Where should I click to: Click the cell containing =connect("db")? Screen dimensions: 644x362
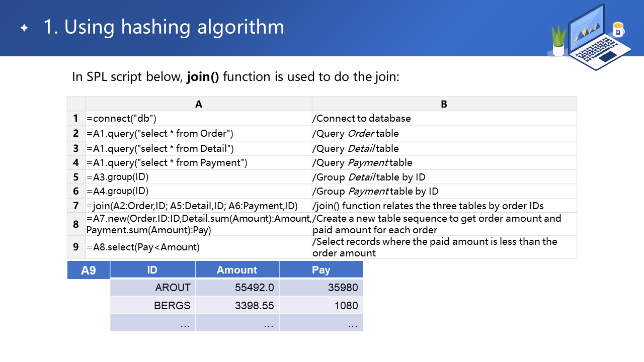coord(199,118)
